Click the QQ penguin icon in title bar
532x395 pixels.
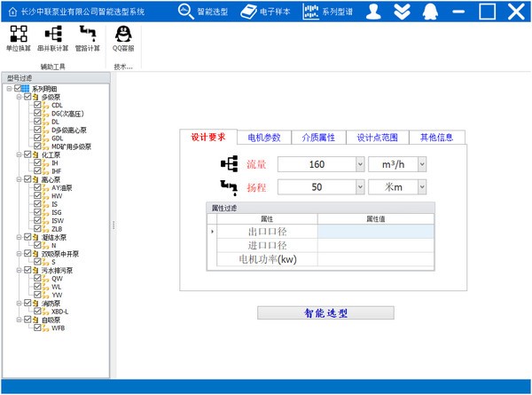point(430,12)
